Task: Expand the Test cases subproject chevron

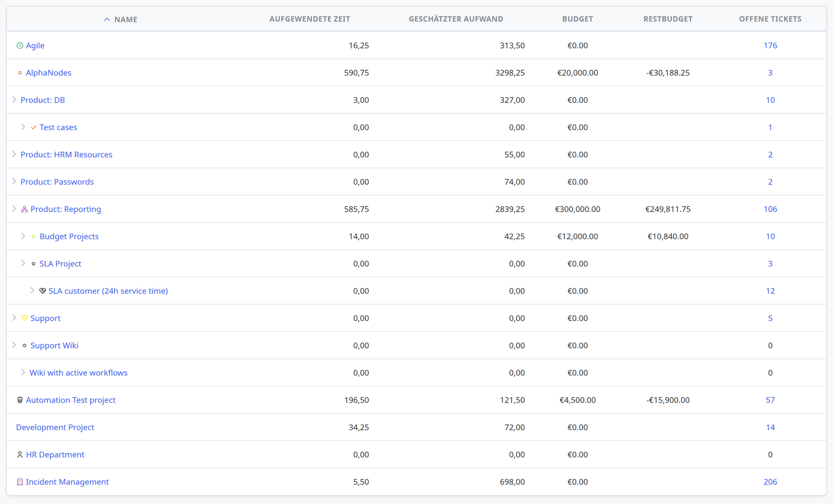Action: pos(23,127)
